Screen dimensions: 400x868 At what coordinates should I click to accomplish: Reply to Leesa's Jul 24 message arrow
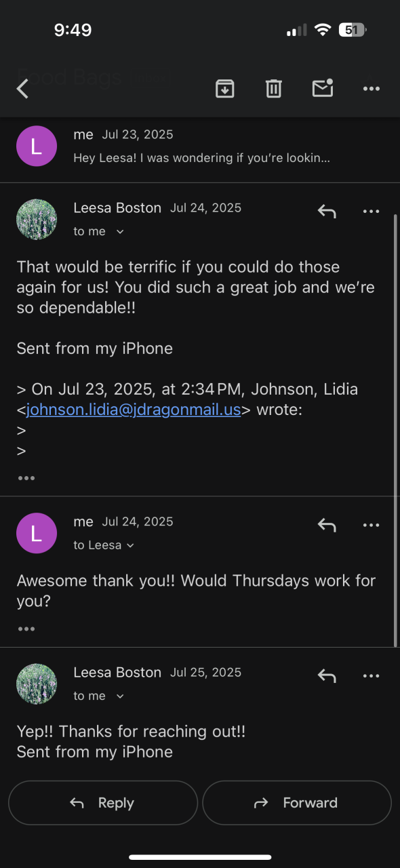(x=327, y=212)
